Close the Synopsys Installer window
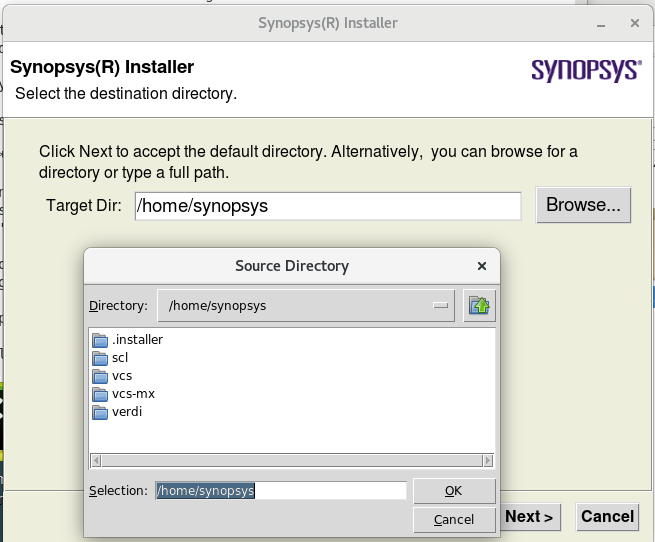 click(x=635, y=23)
